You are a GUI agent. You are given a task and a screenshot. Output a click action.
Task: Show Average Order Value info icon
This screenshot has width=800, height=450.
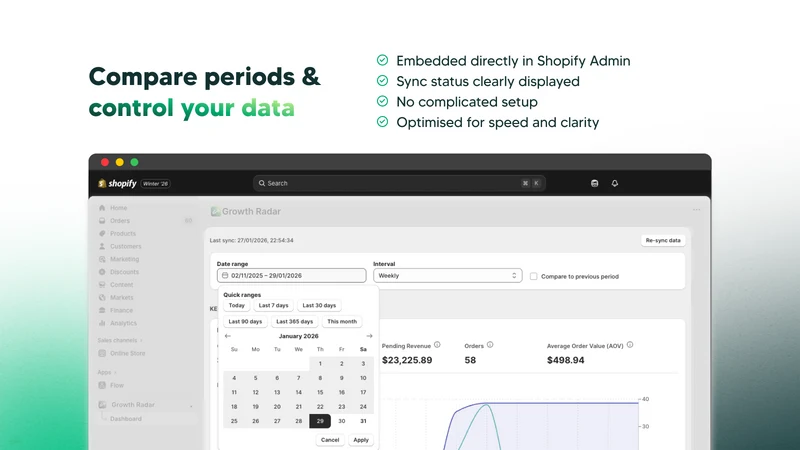[x=630, y=345]
